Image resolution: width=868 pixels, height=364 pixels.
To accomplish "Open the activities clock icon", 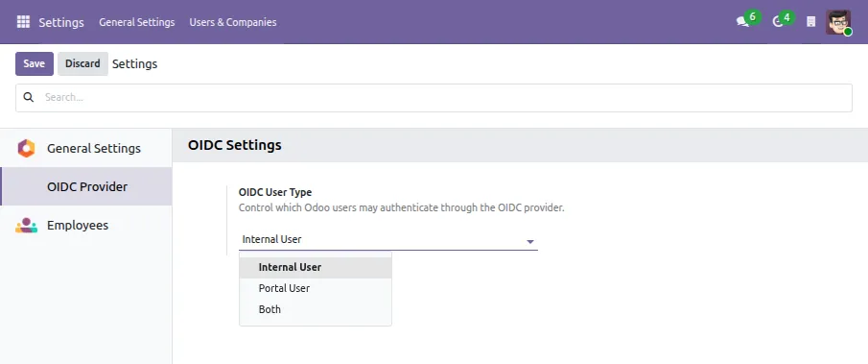I will tap(778, 22).
